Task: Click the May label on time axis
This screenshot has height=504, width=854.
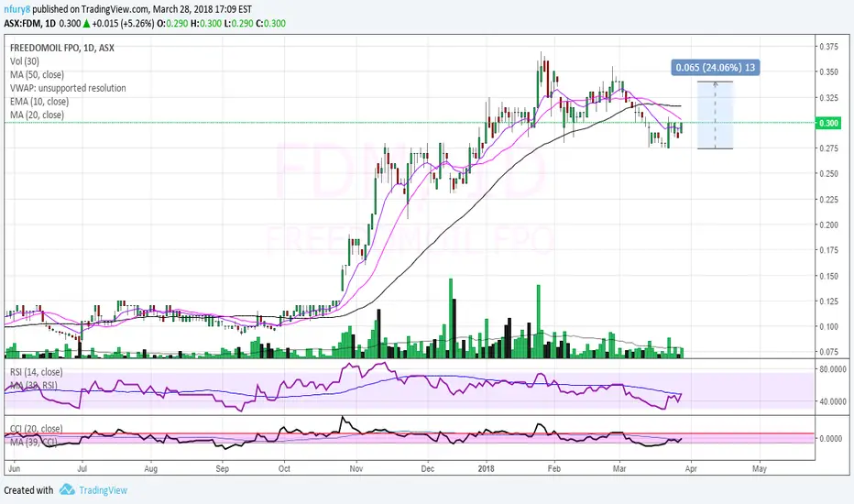Action: point(760,468)
